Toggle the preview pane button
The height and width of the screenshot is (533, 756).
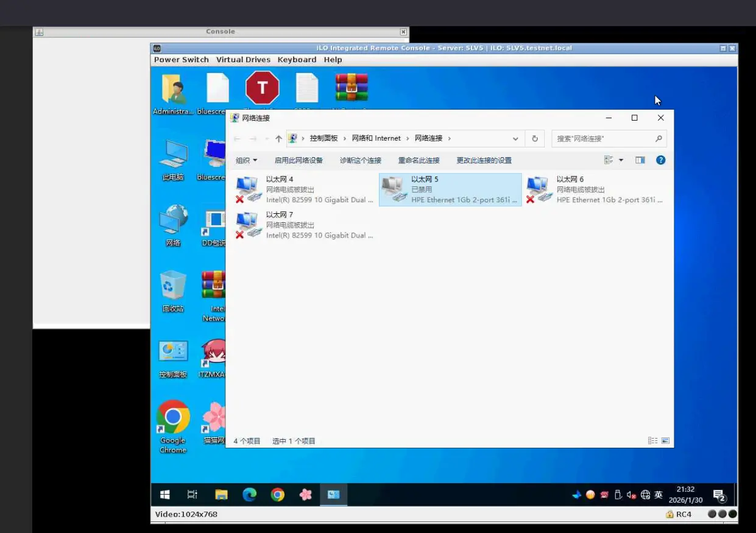pyautogui.click(x=640, y=160)
